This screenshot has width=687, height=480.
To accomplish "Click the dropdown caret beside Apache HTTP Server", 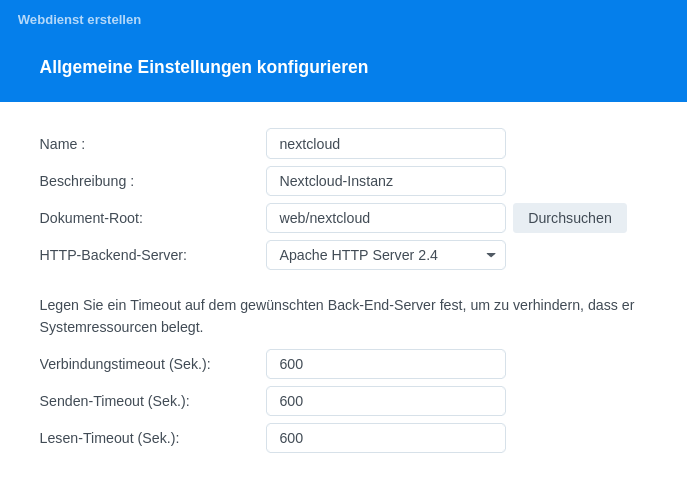I will coord(491,255).
